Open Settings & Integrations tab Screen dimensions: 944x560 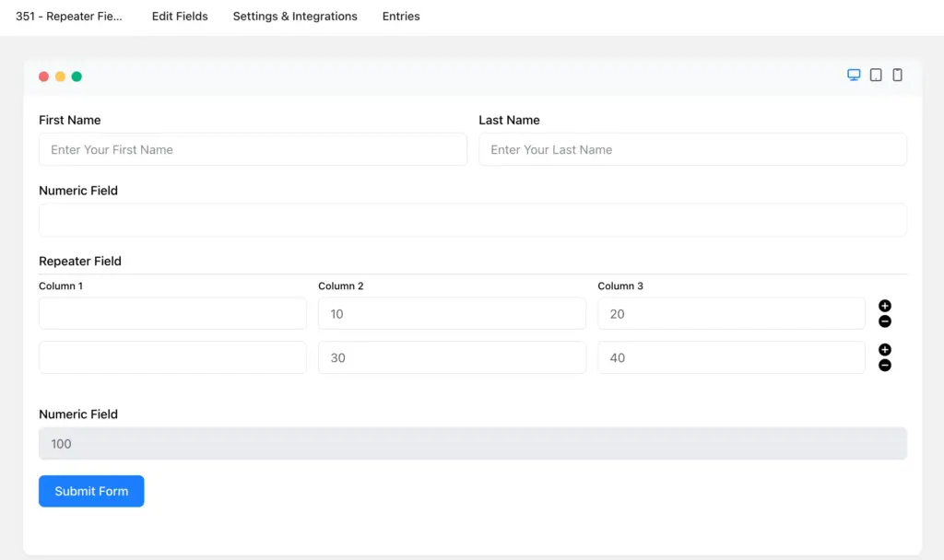pyautogui.click(x=295, y=17)
